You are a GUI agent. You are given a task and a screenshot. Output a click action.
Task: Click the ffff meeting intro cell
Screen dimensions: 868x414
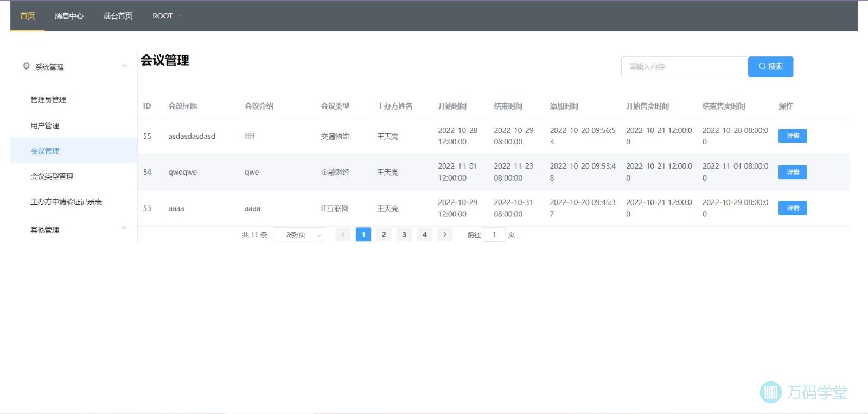[x=250, y=136]
